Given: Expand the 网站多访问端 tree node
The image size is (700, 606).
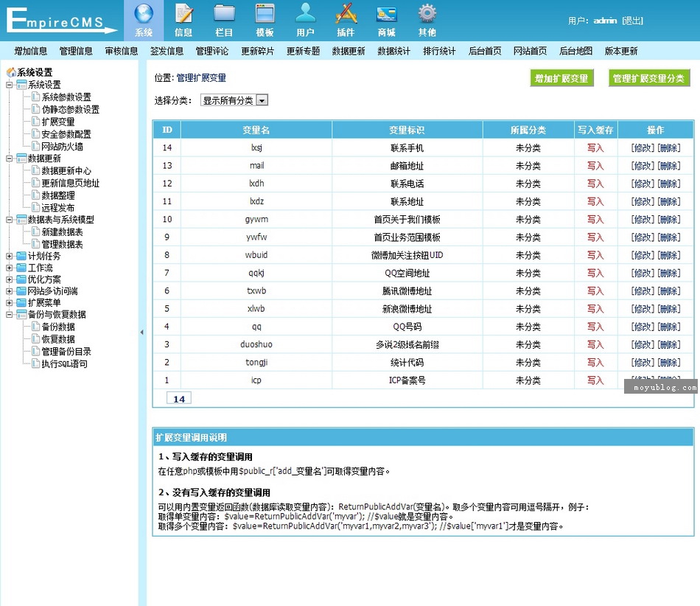Looking at the screenshot, I should (x=10, y=290).
